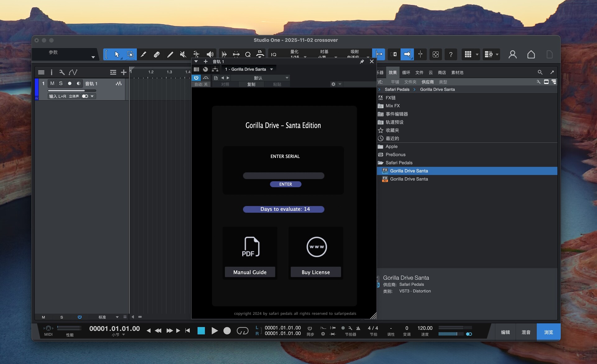Click the ENTER serial button
This screenshot has width=597, height=364.
[285, 184]
